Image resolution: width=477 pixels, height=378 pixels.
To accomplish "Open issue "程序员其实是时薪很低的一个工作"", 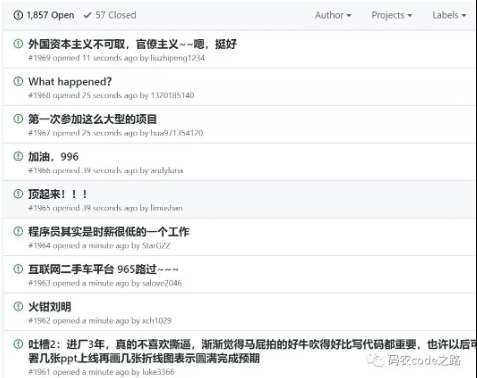I will tap(109, 231).
